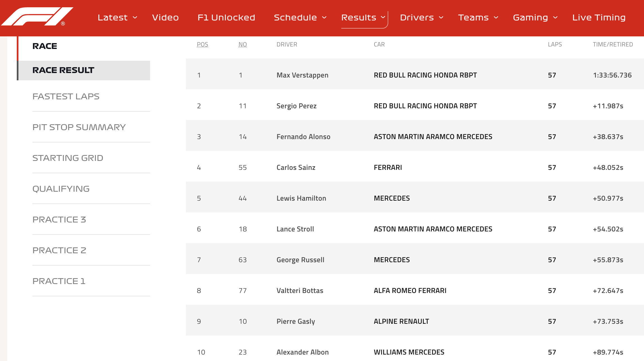View Practice 3 results
Image resolution: width=644 pixels, height=361 pixels.
pyautogui.click(x=59, y=220)
